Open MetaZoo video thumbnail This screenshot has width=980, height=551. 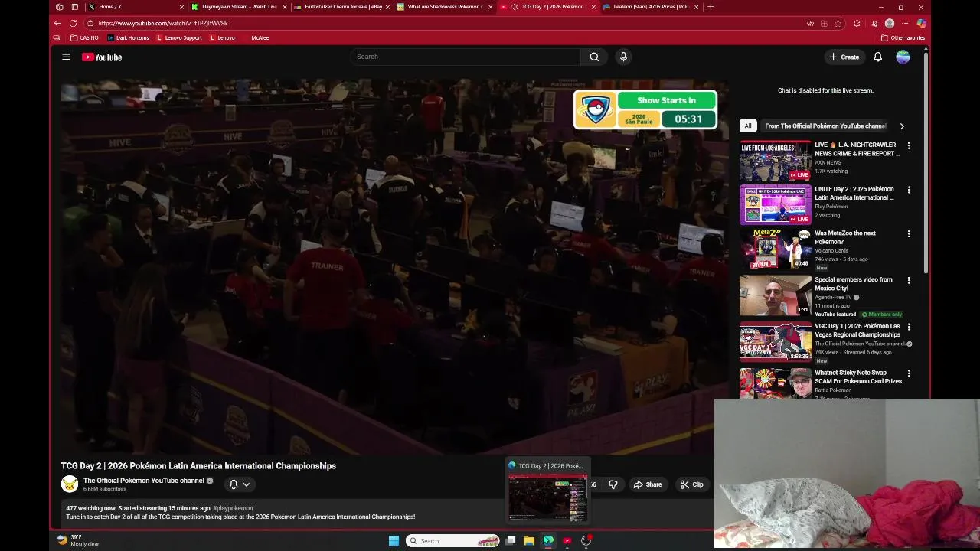[775, 249]
